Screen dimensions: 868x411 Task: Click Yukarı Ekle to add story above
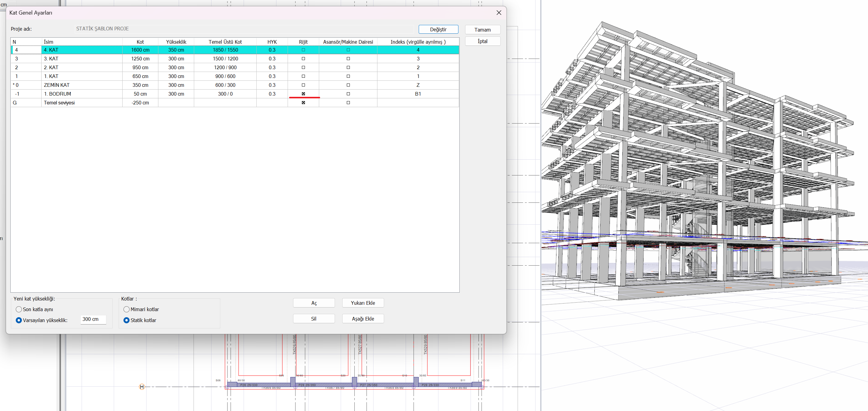(x=363, y=303)
